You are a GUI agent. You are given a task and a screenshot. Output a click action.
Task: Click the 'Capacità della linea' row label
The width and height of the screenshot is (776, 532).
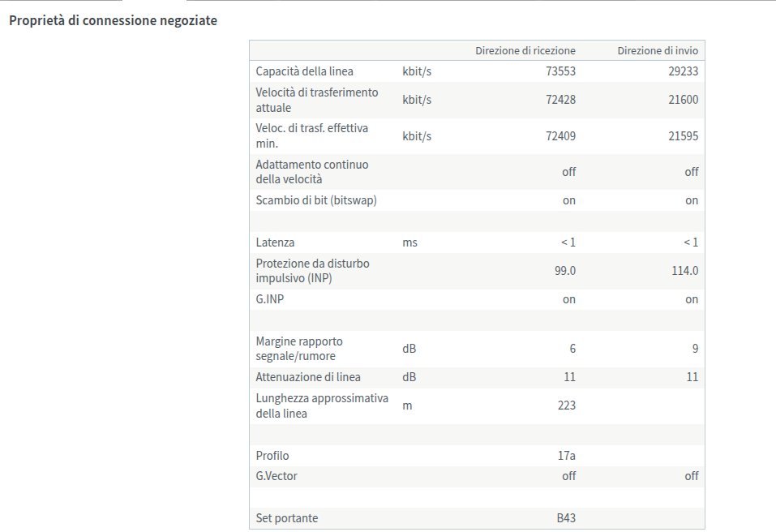(x=304, y=71)
